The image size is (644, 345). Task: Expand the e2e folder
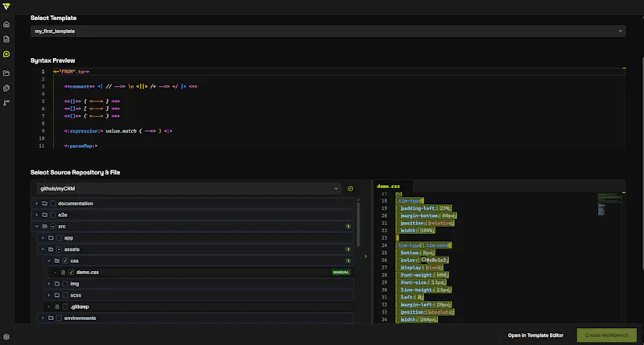pyautogui.click(x=36, y=215)
